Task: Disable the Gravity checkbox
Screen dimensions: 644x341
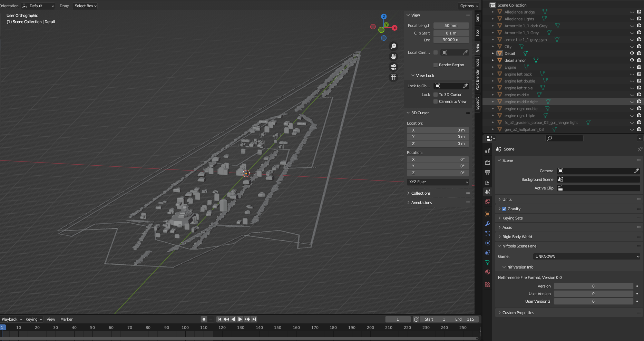Action: (504, 209)
